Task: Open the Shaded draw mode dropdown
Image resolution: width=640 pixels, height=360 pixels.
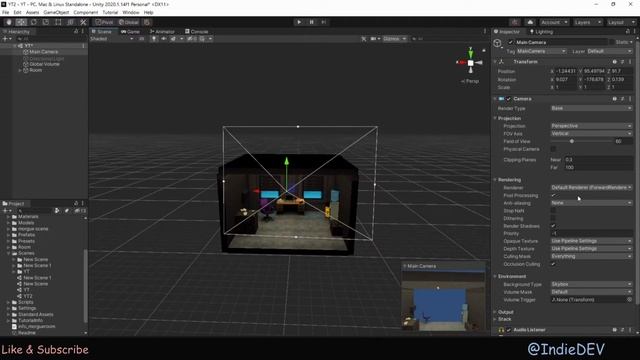Action: [x=112, y=39]
